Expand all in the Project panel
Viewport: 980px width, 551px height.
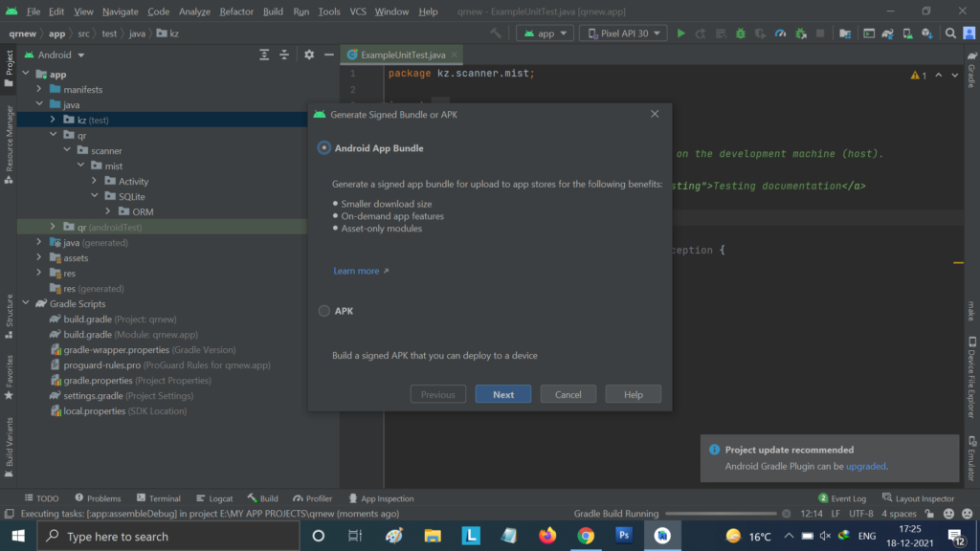pos(264,55)
